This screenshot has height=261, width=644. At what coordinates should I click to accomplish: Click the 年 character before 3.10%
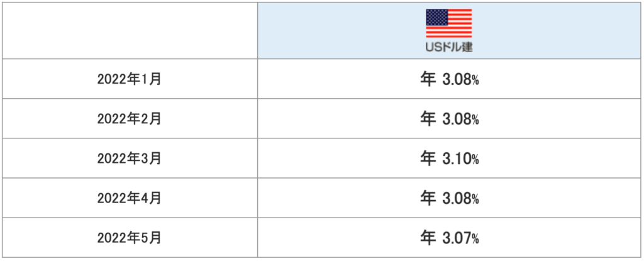tap(427, 158)
